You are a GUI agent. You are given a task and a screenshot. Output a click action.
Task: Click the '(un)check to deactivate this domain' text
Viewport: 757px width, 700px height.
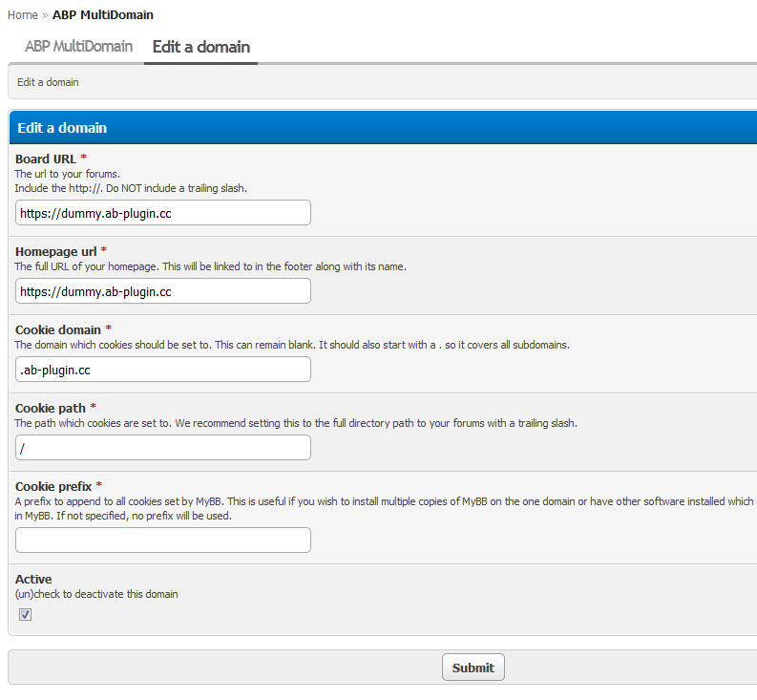96,594
